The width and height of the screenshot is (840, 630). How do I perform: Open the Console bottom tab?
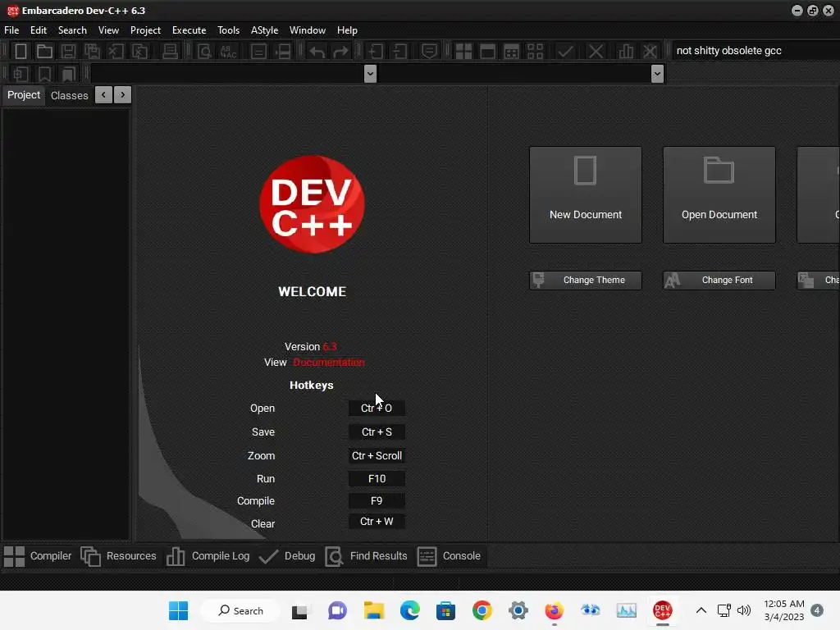click(449, 556)
